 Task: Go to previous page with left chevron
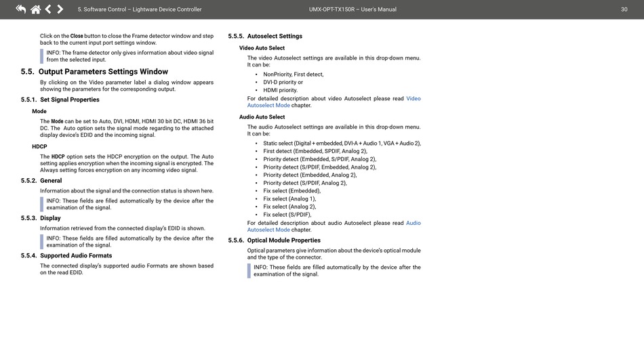[x=48, y=9]
